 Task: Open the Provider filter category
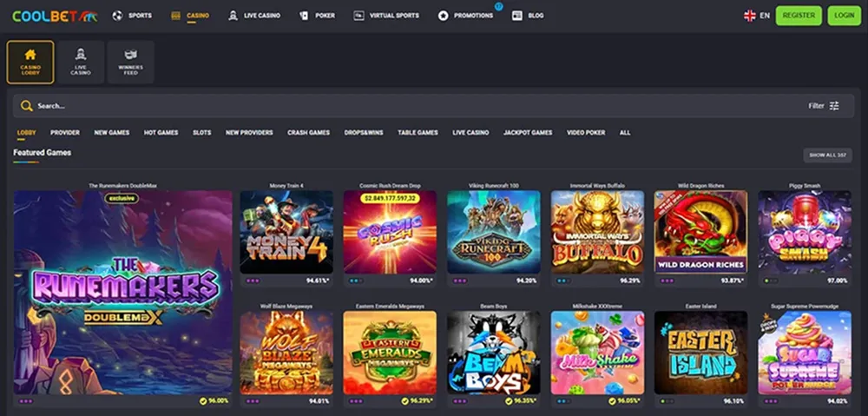coord(65,133)
